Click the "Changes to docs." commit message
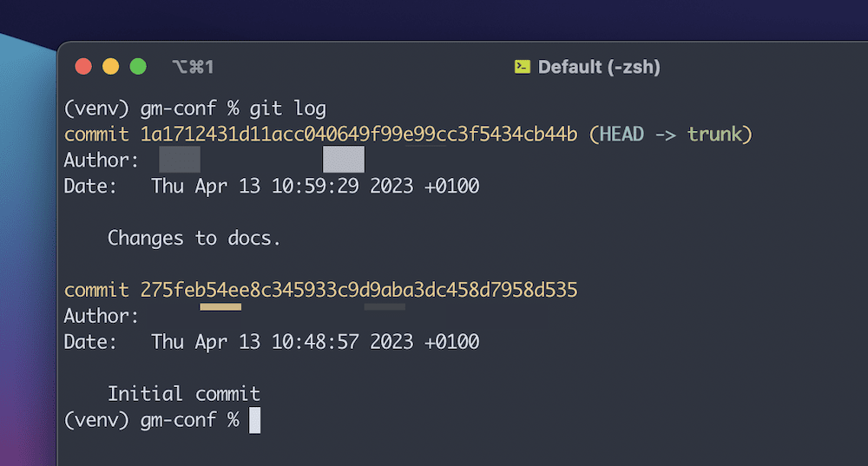The image size is (868, 466). coord(194,239)
